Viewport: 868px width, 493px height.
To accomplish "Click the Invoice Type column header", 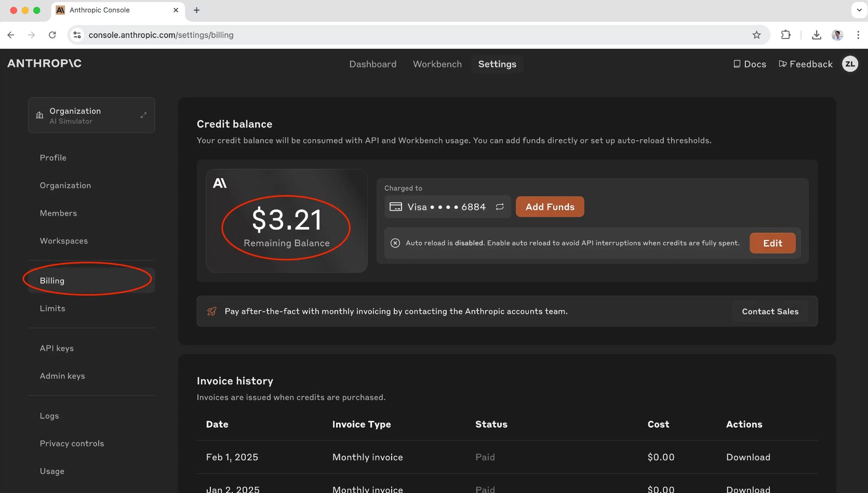I will [362, 424].
